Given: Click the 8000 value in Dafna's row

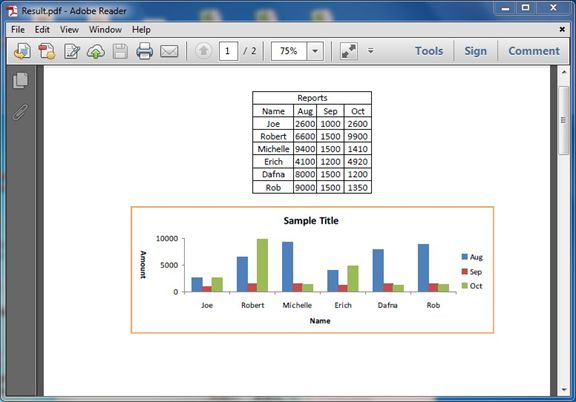Looking at the screenshot, I should [x=305, y=174].
